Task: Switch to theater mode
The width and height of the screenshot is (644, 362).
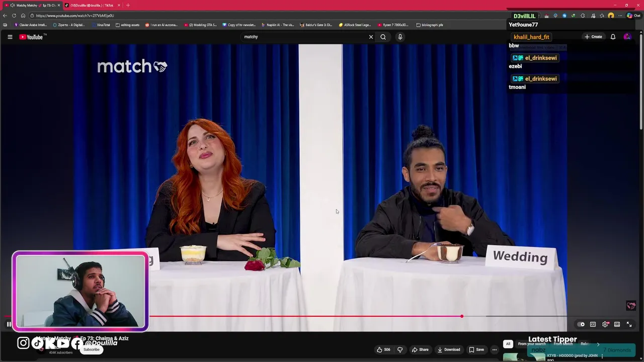Action: [617, 324]
